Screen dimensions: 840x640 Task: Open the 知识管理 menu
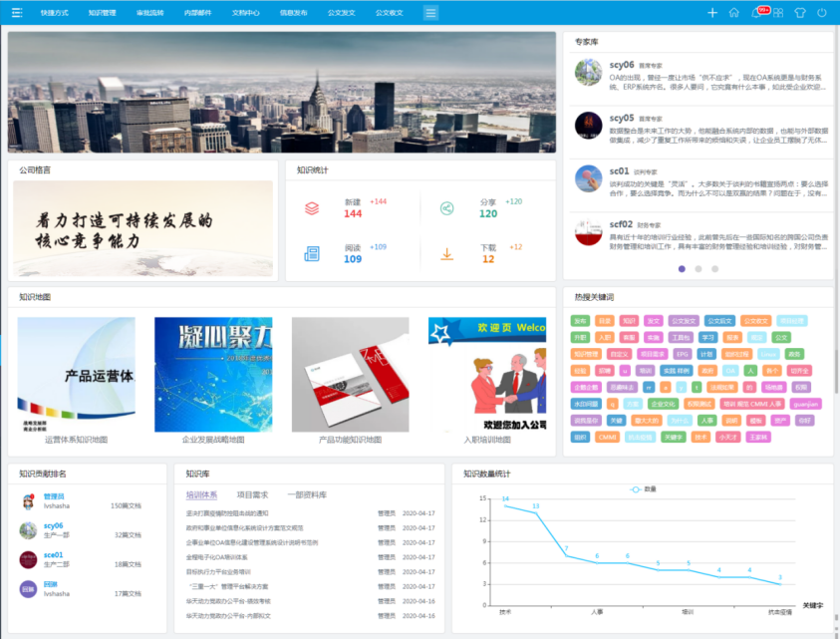102,13
